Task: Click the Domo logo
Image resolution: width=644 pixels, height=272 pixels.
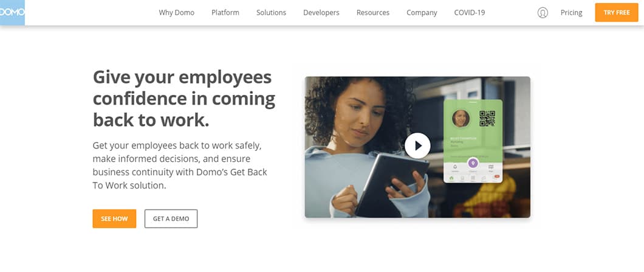Action: [x=12, y=12]
